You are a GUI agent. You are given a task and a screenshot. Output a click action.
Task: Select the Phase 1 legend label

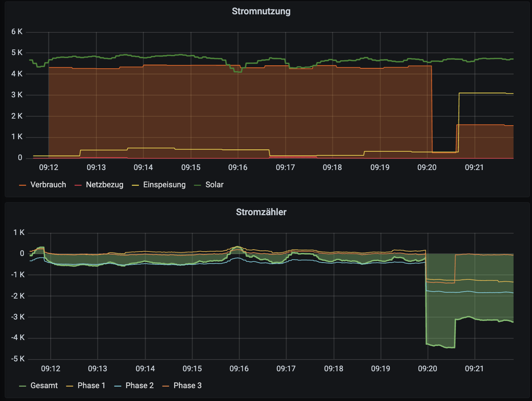pos(91,386)
